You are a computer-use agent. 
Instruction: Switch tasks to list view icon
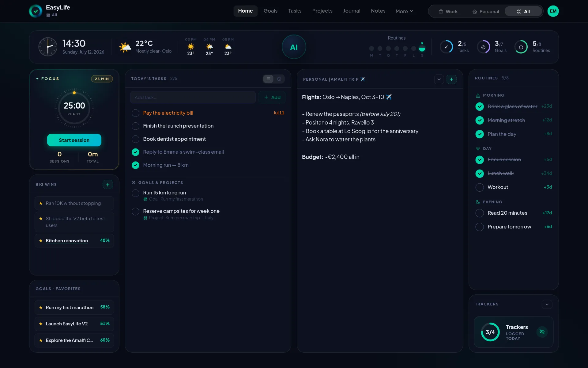click(268, 79)
